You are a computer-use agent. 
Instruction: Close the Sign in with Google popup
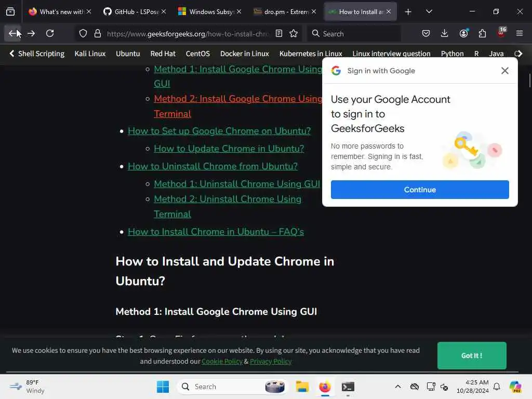click(504, 71)
